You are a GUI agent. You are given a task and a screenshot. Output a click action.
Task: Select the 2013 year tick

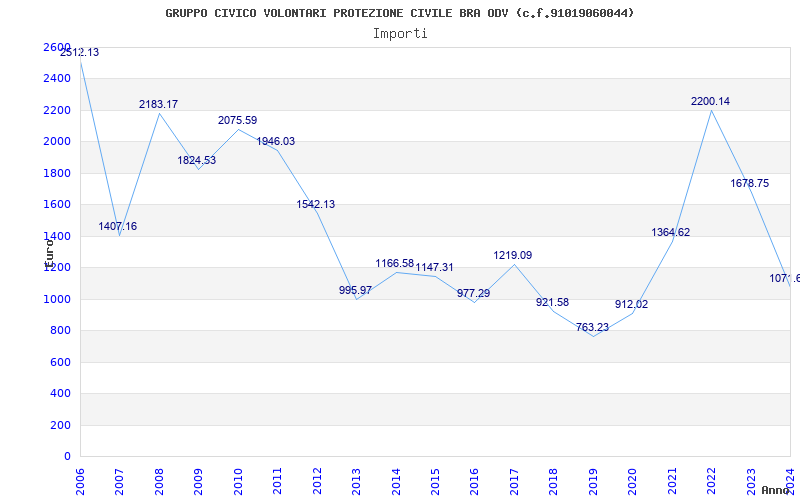tap(356, 482)
